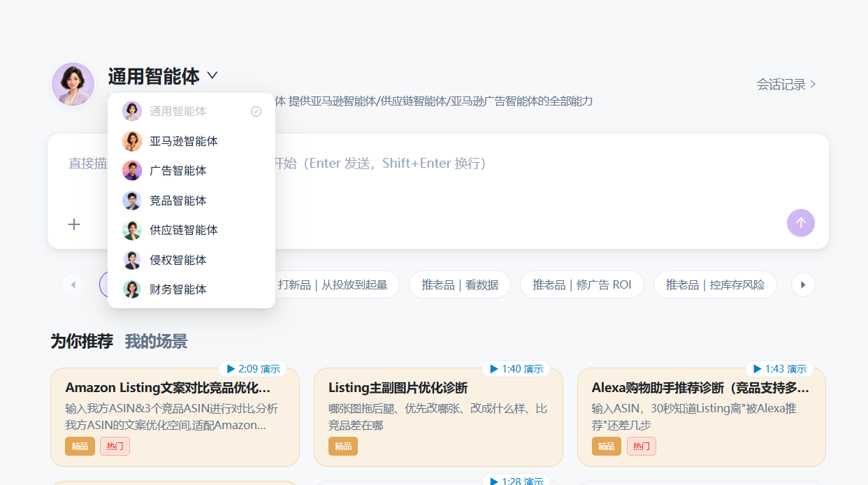The image size is (868, 485).
Task: Play the 2:09 演示 demo video
Action: 253,369
